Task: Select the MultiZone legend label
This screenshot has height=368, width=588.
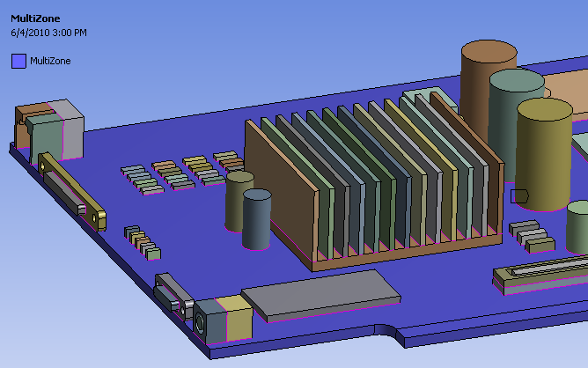Action: pyautogui.click(x=50, y=61)
